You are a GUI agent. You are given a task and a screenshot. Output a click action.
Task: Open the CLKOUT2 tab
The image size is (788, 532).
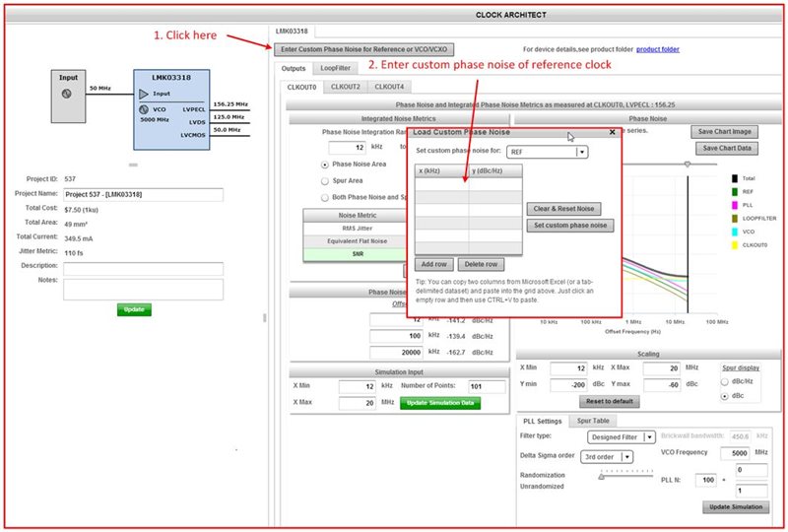pos(346,87)
